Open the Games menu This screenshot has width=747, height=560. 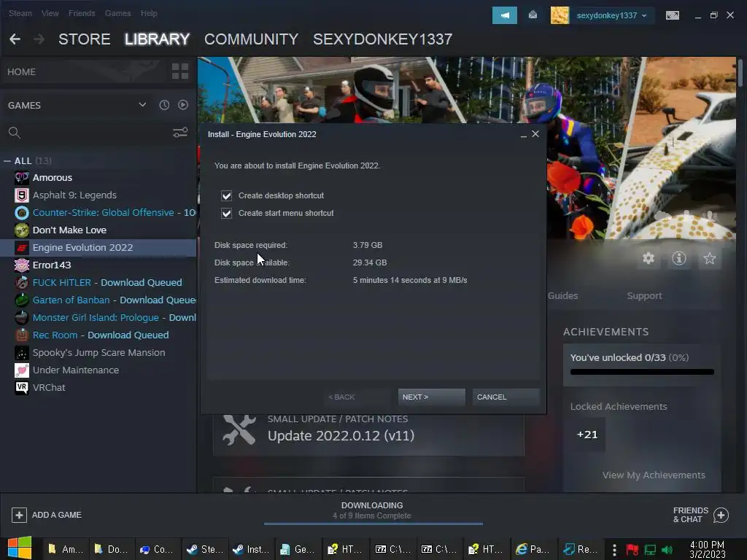click(117, 13)
